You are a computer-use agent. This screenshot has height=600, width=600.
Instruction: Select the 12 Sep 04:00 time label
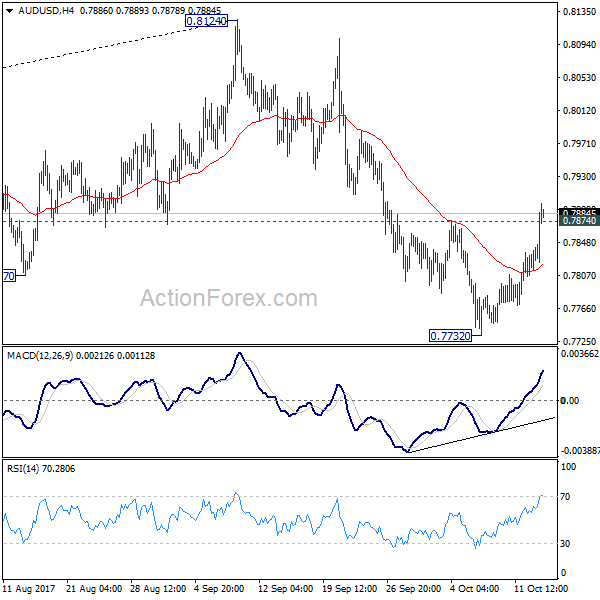286,589
